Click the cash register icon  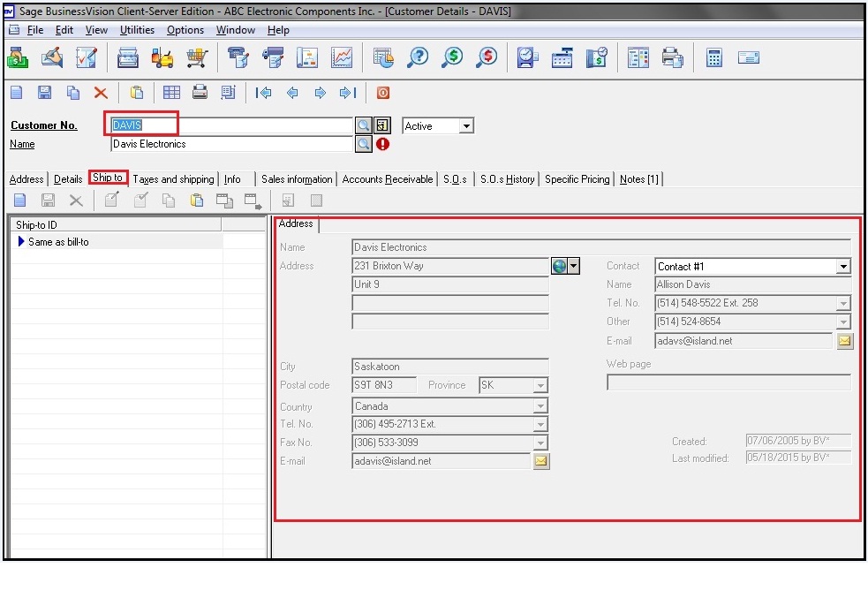(562, 57)
